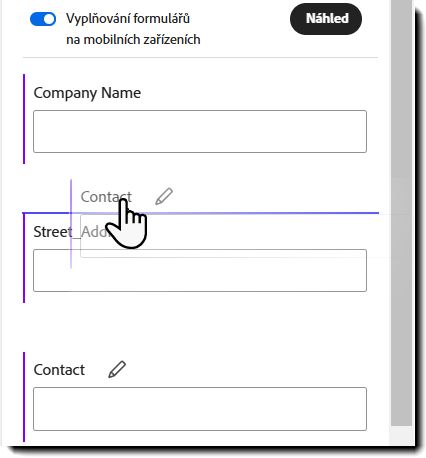Click the Street_Address text input box
Screen dimensions: 426x458
click(x=200, y=270)
